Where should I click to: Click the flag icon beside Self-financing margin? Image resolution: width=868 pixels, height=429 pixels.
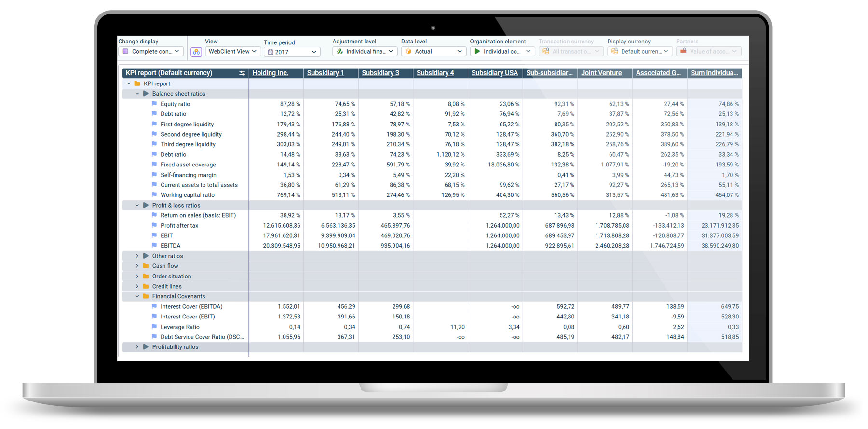(x=154, y=175)
